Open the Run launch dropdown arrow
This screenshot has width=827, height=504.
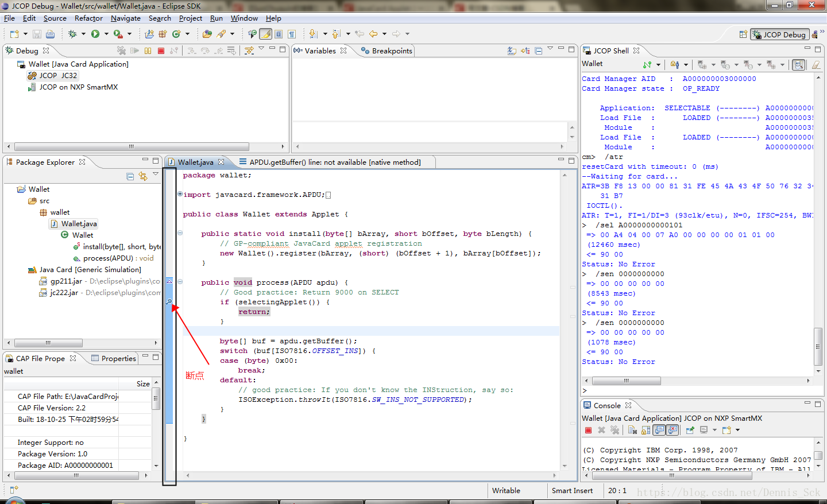[x=106, y=34]
